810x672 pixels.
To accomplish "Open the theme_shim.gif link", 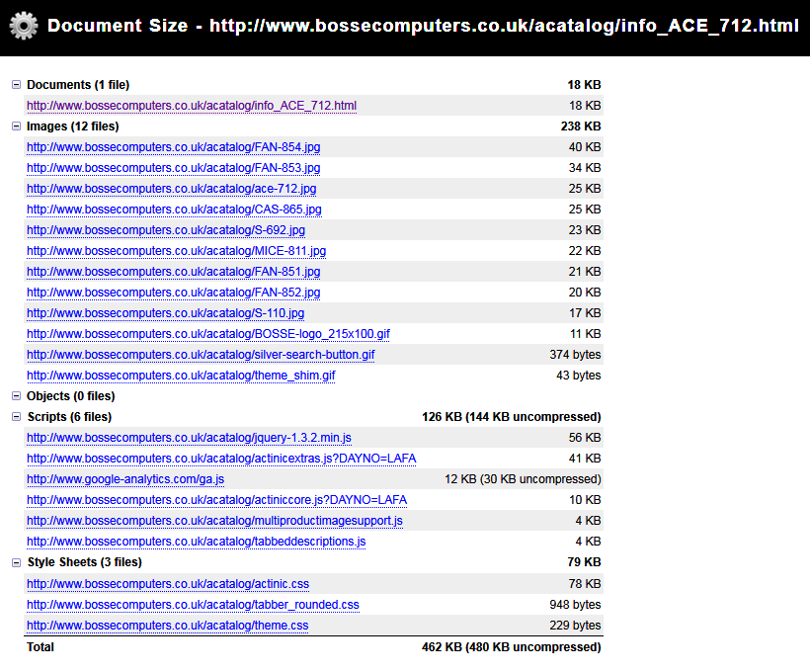I will coord(181,376).
